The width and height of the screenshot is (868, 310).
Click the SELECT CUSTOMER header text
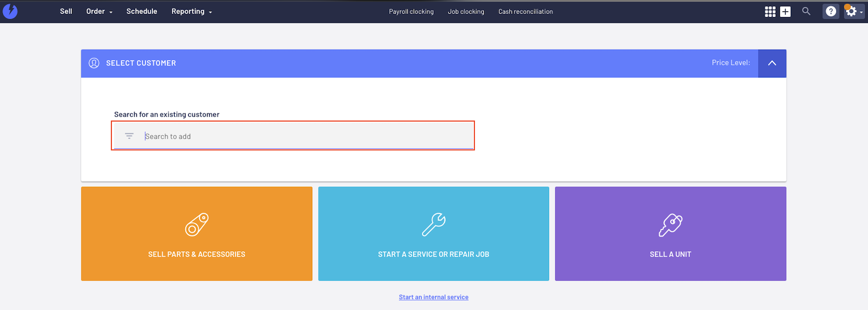[x=141, y=63]
